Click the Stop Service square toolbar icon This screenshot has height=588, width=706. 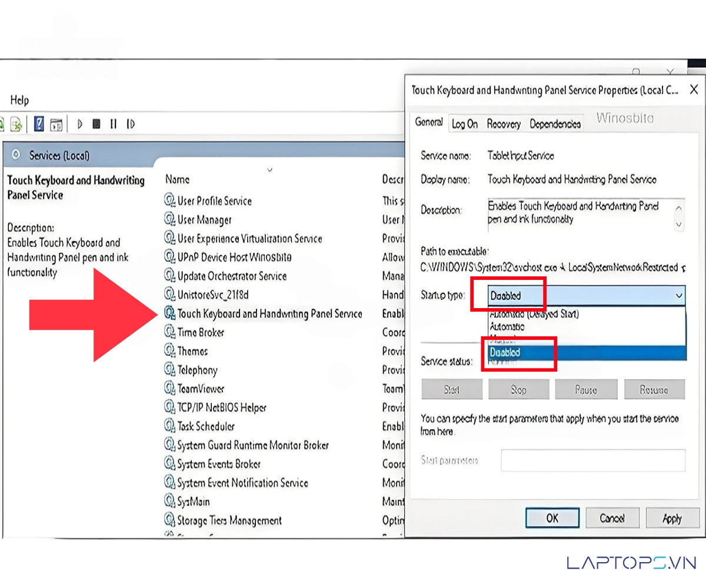(x=96, y=124)
